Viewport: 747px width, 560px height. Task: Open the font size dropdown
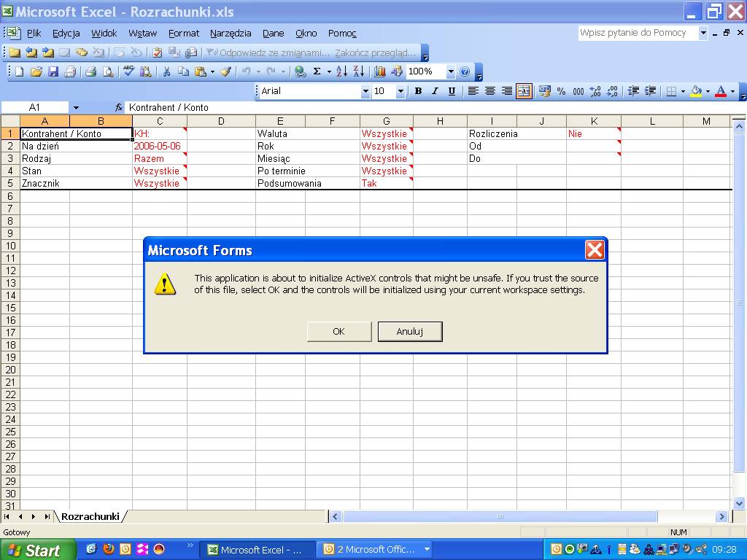[x=400, y=91]
